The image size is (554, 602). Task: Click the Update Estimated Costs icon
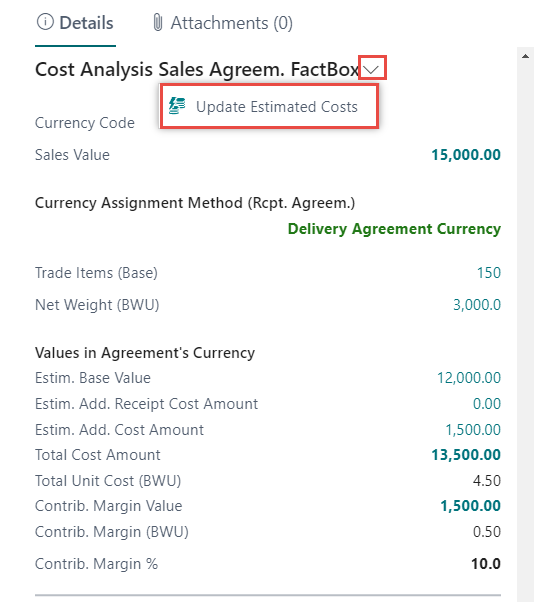[177, 106]
